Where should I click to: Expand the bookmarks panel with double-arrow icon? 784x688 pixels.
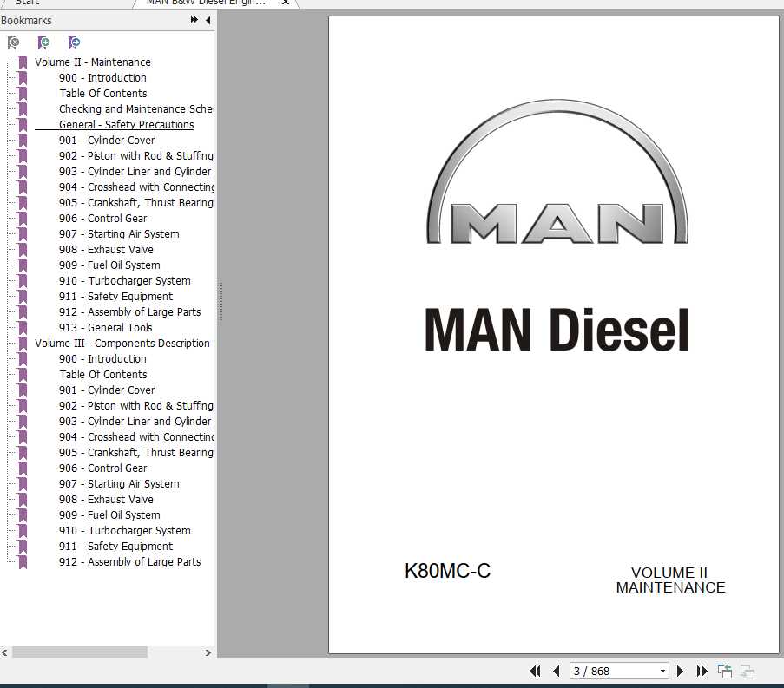click(x=194, y=20)
